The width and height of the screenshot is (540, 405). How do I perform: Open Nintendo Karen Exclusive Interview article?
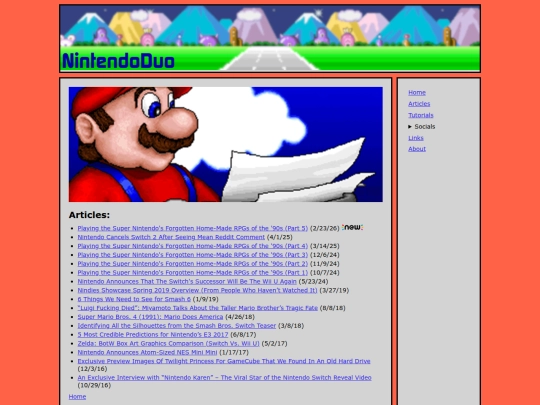[225, 378]
